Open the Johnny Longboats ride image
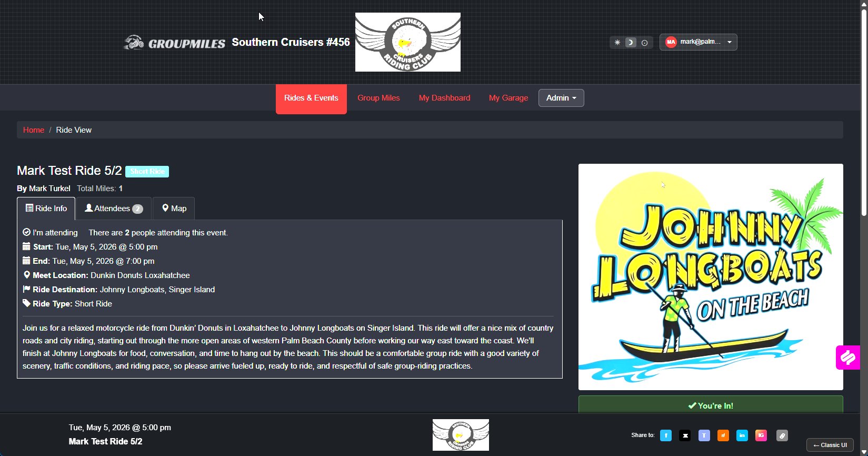The width and height of the screenshot is (868, 456). (711, 277)
